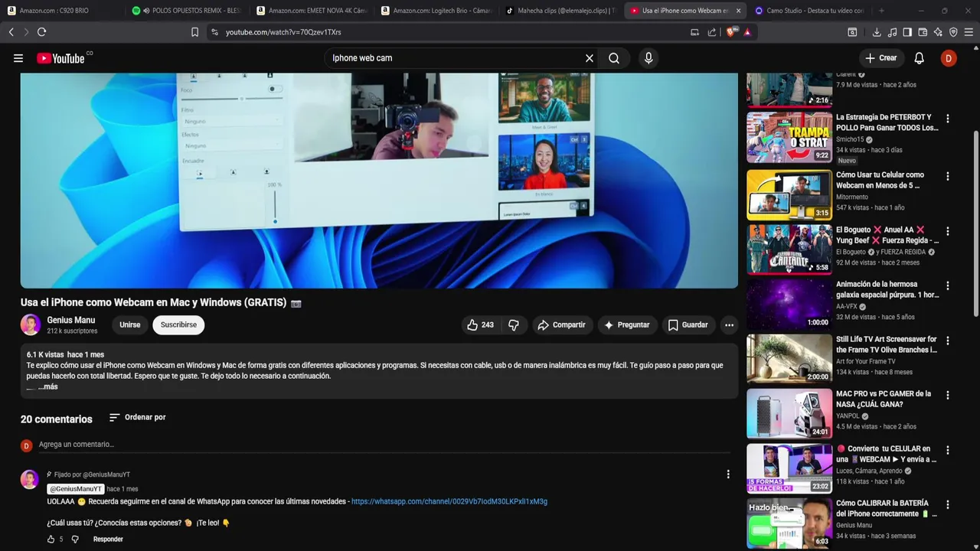Open MAC PRO vs PC GAMER thumbnail

(x=789, y=413)
